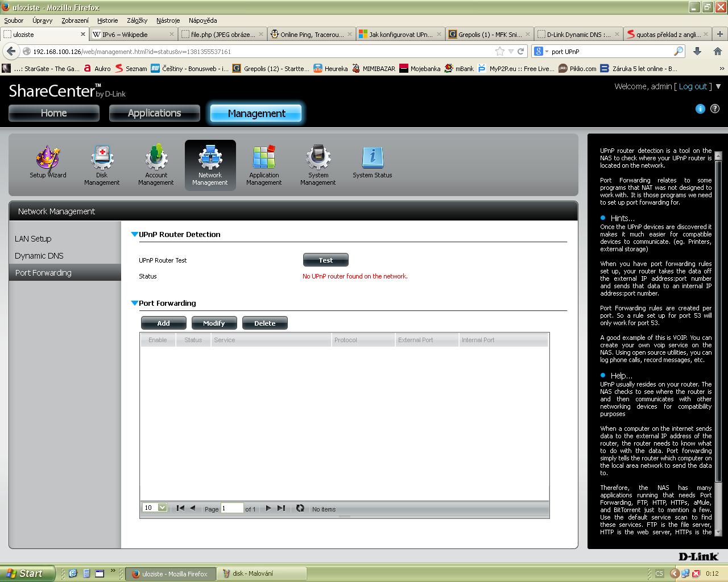Image resolution: width=728 pixels, height=582 pixels.
Task: Go to last page of port list
Action: pos(281,508)
